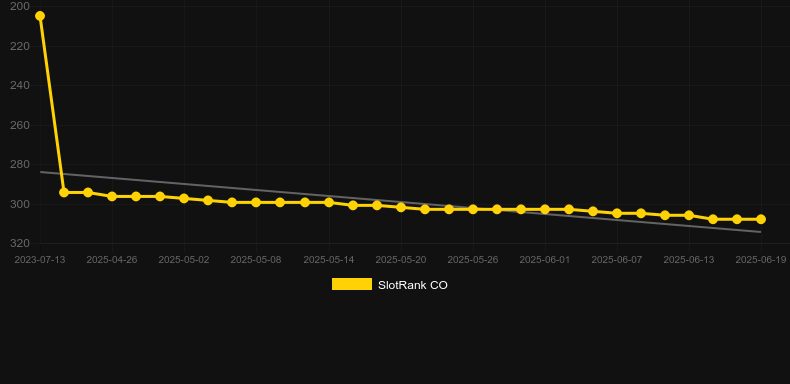The height and width of the screenshot is (384, 790).
Task: Click the x-axis label 2025-05-02
Action: [184, 260]
